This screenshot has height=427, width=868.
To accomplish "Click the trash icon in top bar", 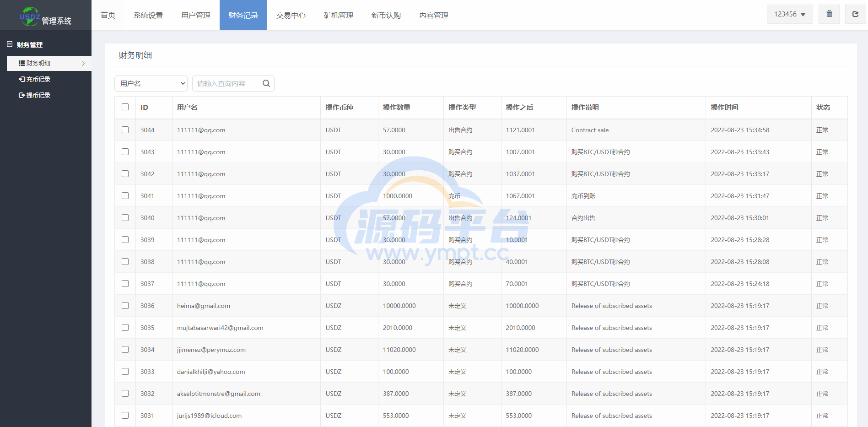I will coord(829,14).
